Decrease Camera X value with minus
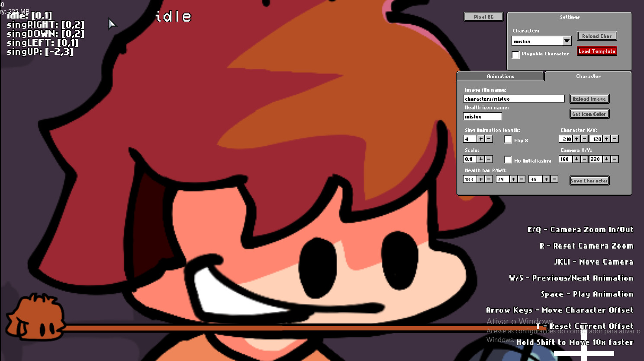This screenshot has height=361, width=644. tap(584, 159)
